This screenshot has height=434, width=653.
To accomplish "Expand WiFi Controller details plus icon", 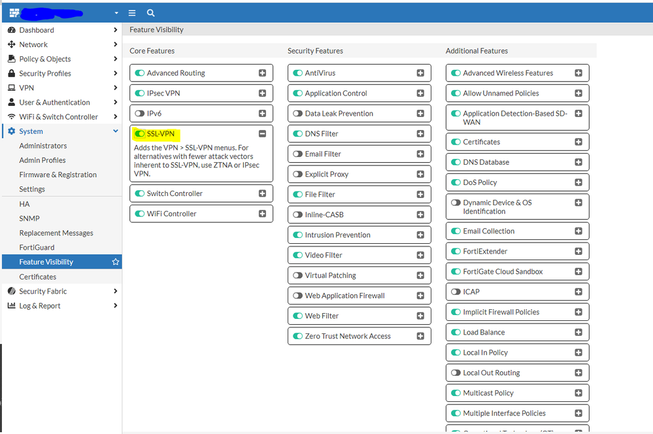I will (262, 214).
